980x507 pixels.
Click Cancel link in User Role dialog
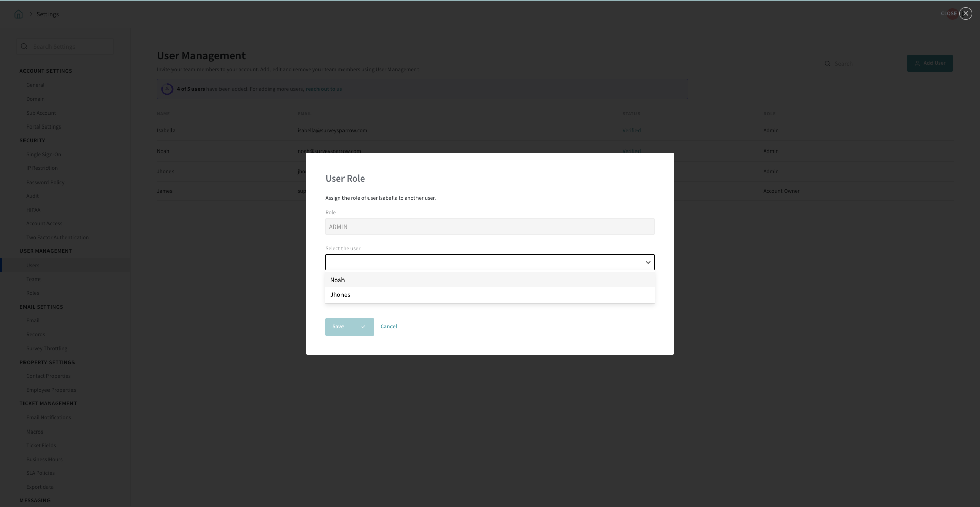[388, 327]
